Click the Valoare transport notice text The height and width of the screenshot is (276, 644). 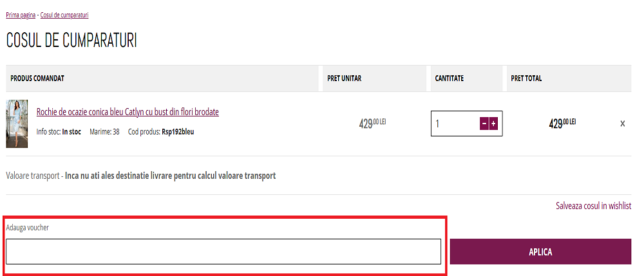click(x=140, y=176)
